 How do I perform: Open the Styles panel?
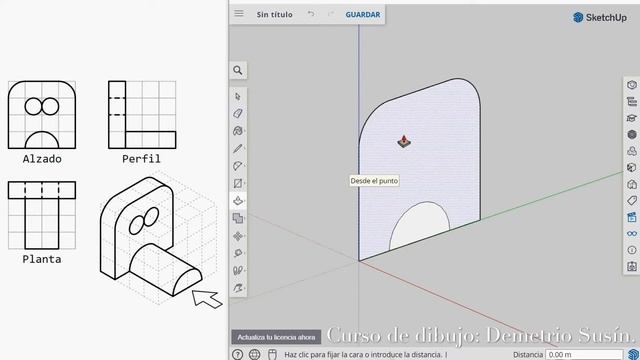[632, 167]
